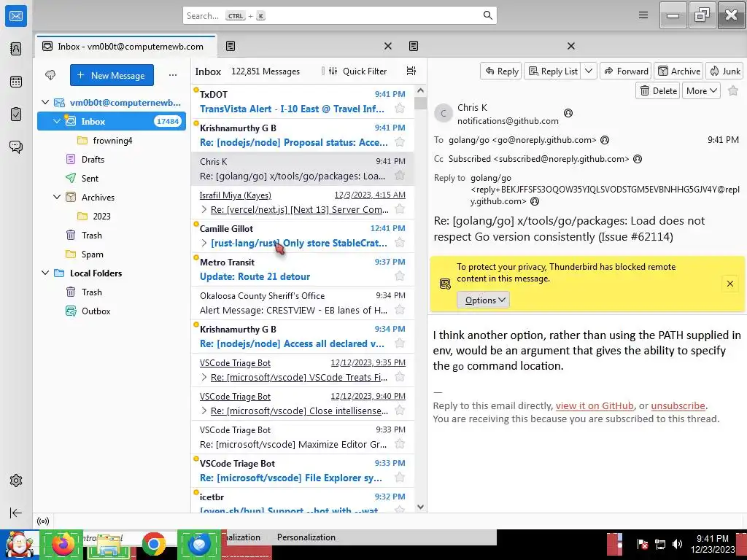Viewport: 747px width, 560px height.
Task: Open the Thunderbird hamburger menu
Action: (x=643, y=15)
